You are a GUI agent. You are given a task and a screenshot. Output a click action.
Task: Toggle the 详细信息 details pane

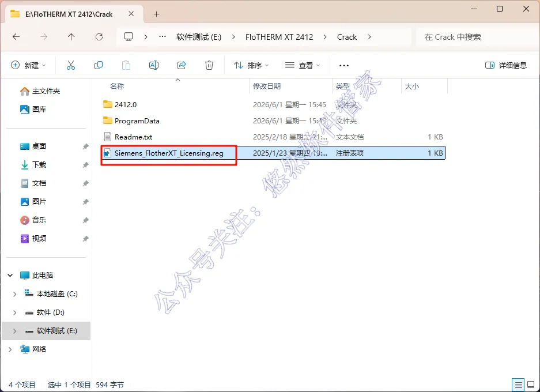tap(506, 65)
